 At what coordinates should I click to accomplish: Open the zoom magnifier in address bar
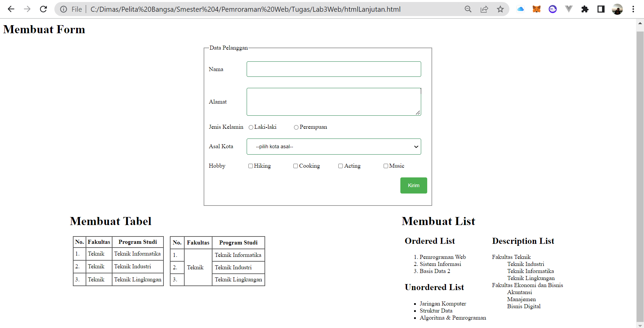[468, 9]
